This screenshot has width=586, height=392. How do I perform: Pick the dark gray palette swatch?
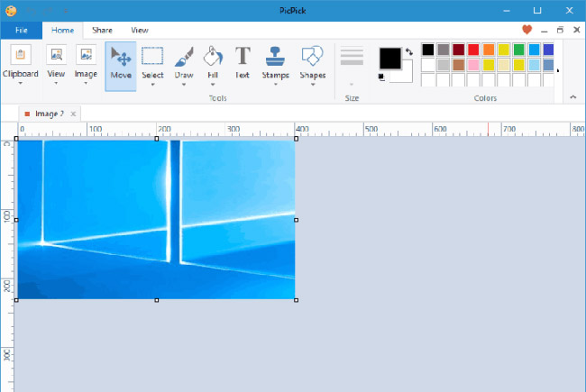(x=444, y=50)
